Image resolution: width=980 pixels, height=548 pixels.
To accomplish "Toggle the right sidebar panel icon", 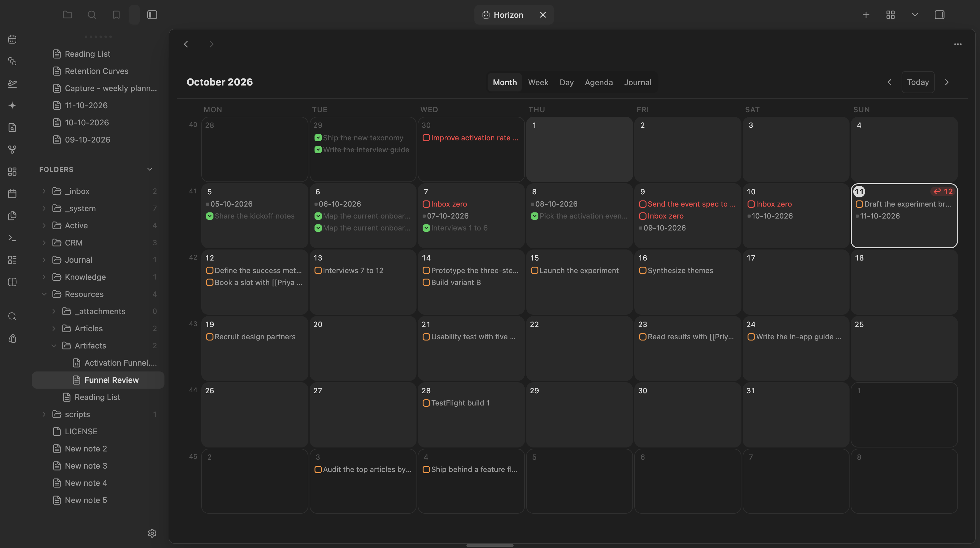I will 939,15.
